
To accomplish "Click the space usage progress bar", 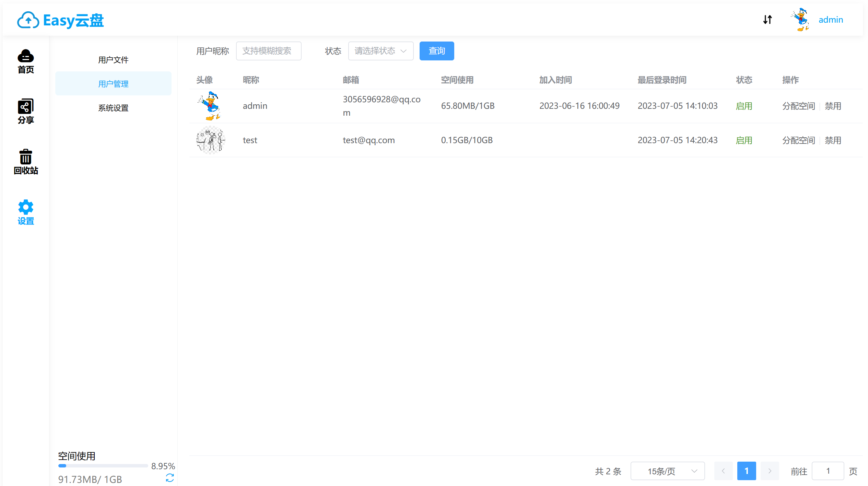I will [x=103, y=466].
